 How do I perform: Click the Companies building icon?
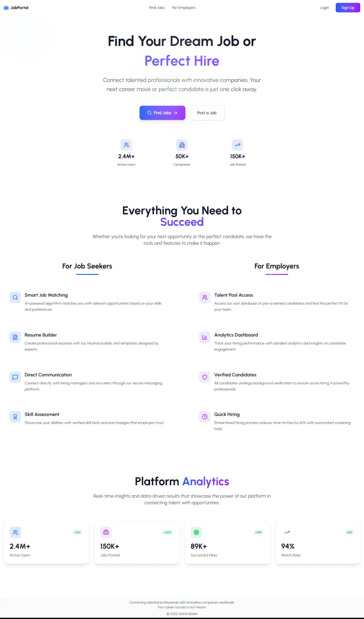(182, 145)
